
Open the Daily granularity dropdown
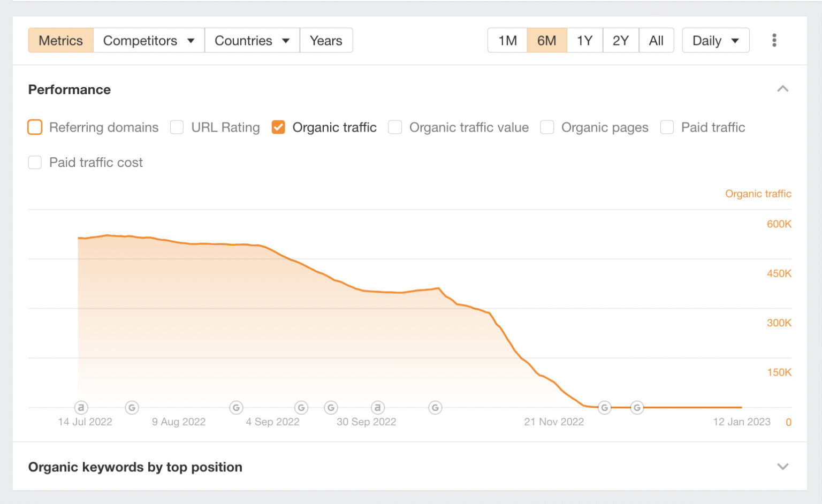pos(716,40)
